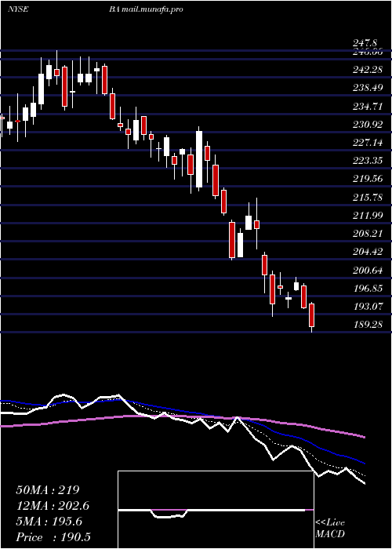The height and width of the screenshot is (549, 392).
Task: Select the 215.78 price axis label
Action: pos(368,198)
